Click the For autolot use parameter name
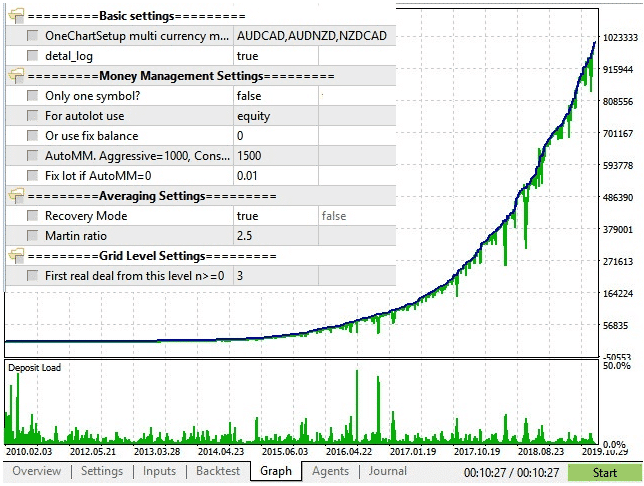Viewport: 644px width, 486px height. point(85,116)
